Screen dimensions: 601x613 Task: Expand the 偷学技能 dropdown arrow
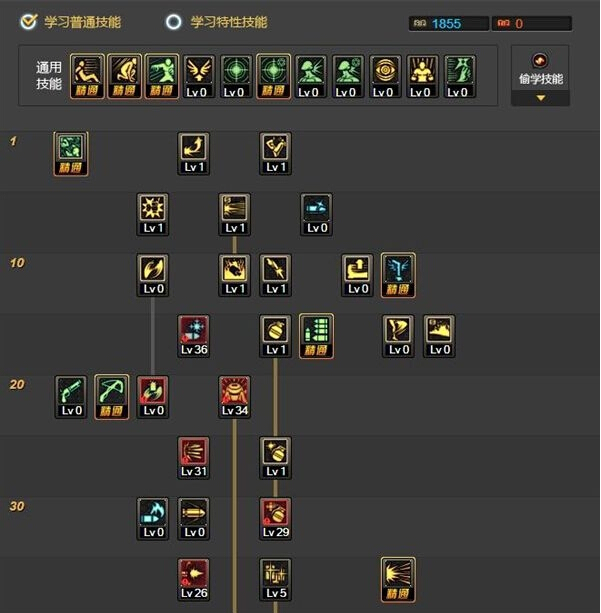[x=540, y=98]
